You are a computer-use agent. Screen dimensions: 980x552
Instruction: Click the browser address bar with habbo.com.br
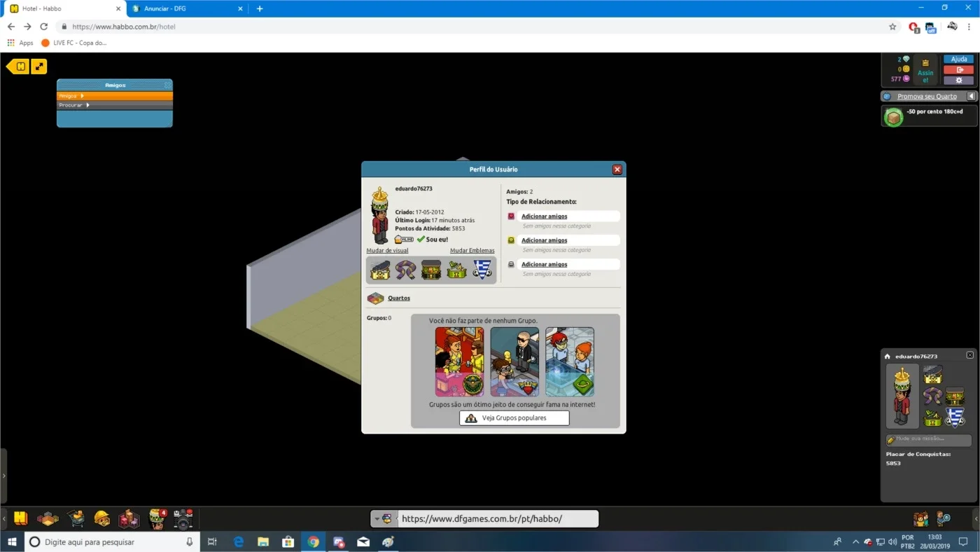(x=476, y=27)
